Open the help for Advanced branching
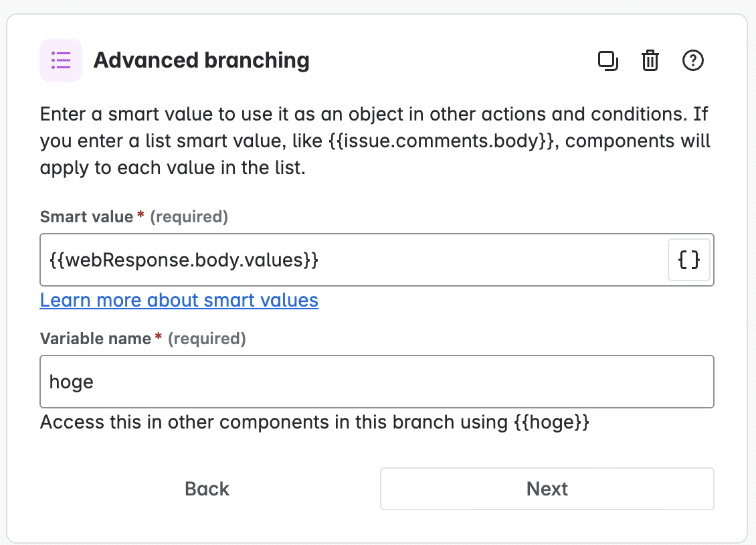The width and height of the screenshot is (756, 545). tap(693, 60)
